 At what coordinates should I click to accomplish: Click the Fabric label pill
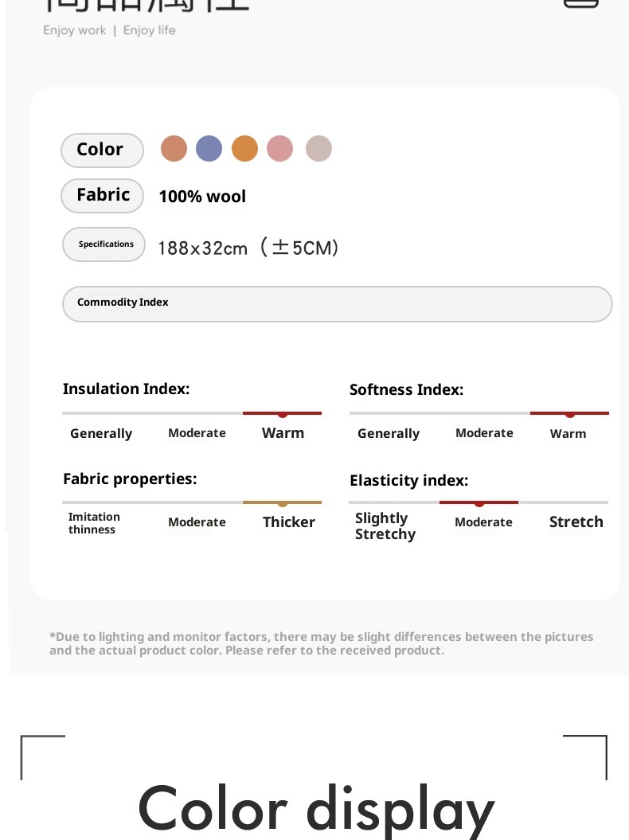tap(102, 195)
